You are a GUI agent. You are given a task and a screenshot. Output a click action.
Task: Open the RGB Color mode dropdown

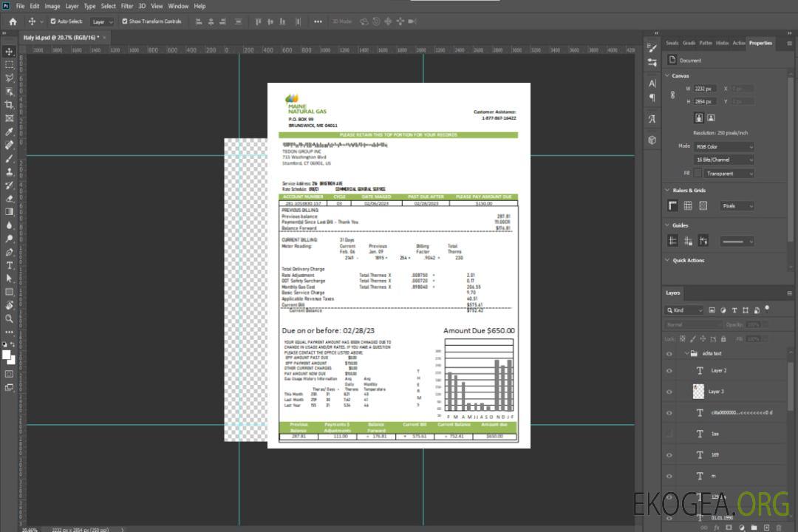(x=724, y=146)
